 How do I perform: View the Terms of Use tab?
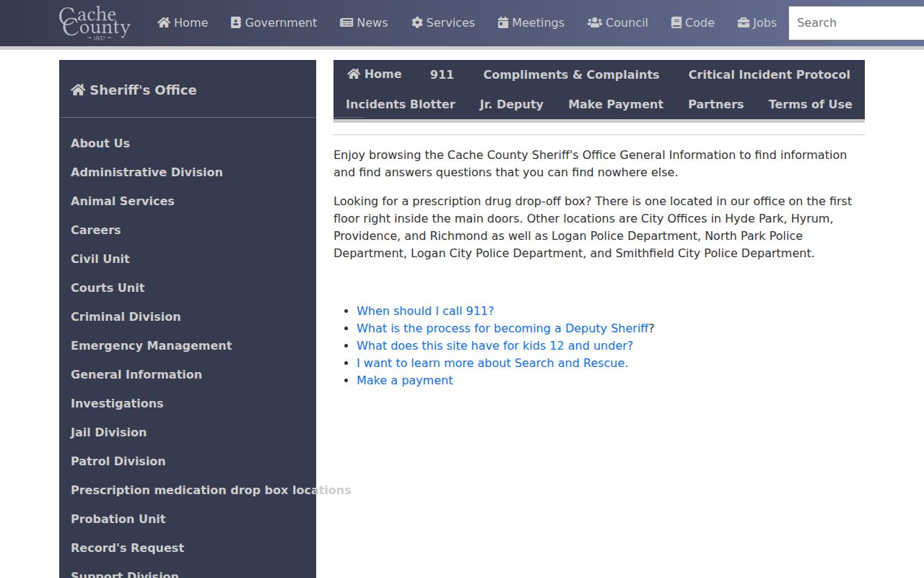[x=811, y=104]
